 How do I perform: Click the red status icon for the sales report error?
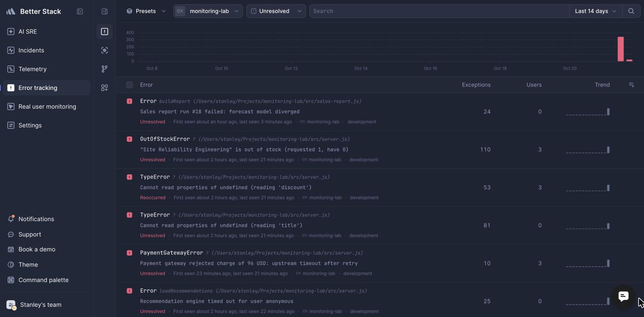pos(129,101)
